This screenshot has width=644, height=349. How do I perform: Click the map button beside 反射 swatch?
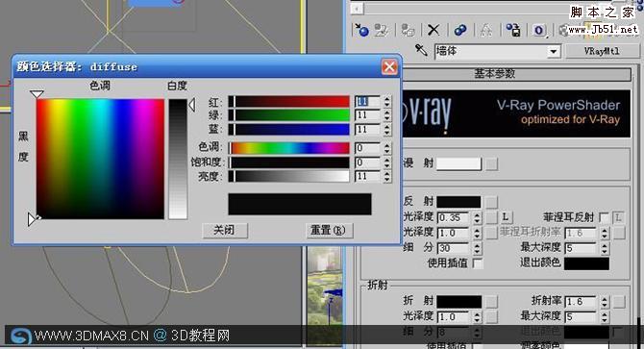491,202
